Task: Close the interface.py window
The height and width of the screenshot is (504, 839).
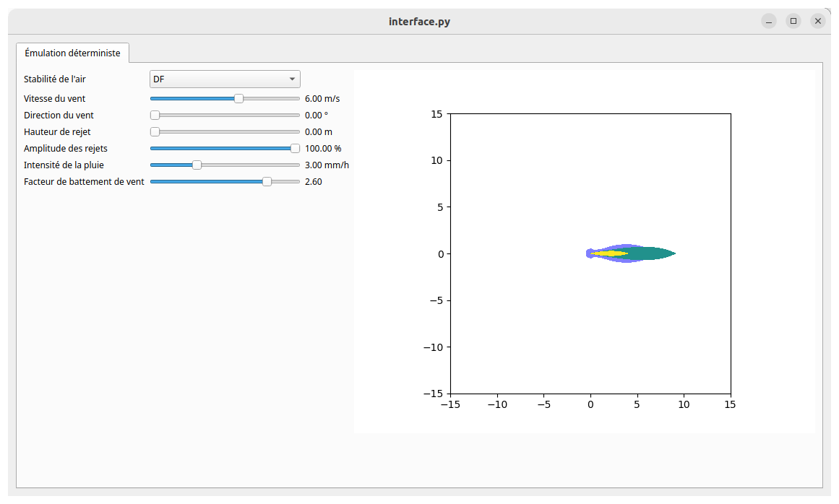Action: (x=818, y=21)
